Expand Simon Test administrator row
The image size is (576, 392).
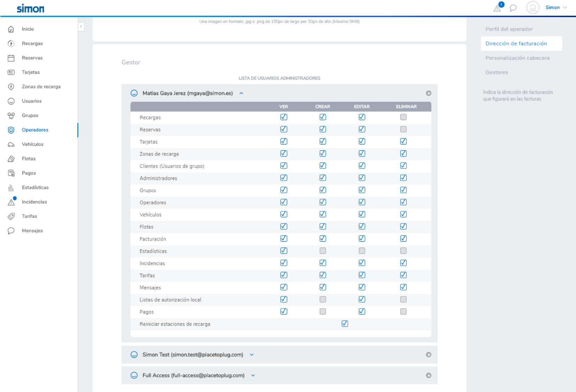coord(252,355)
